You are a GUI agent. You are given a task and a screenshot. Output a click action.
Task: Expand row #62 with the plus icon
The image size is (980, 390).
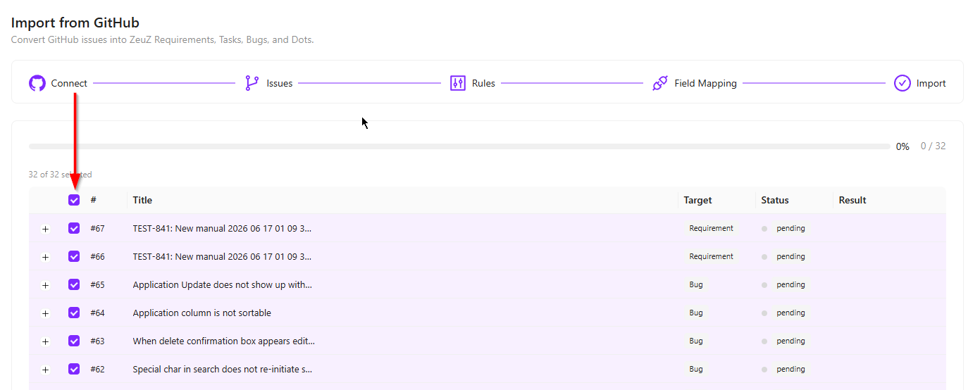[46, 370]
